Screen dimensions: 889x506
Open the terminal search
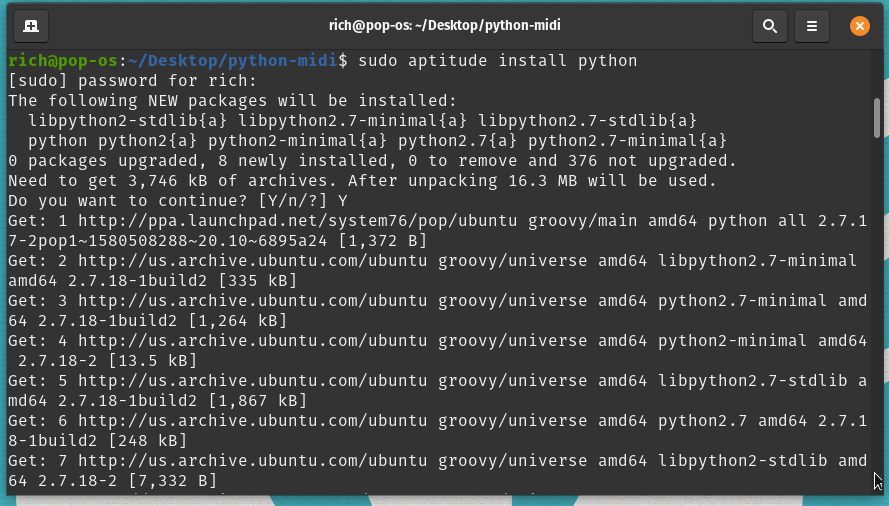769,26
